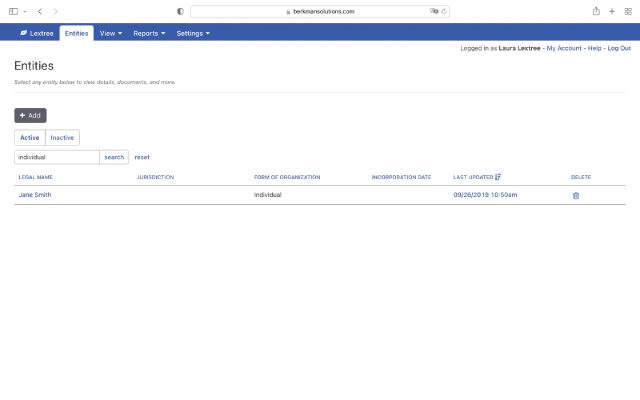Viewport: 640px width, 400px height.
Task: Sort by the Legal Name column header
Action: pyautogui.click(x=36, y=177)
